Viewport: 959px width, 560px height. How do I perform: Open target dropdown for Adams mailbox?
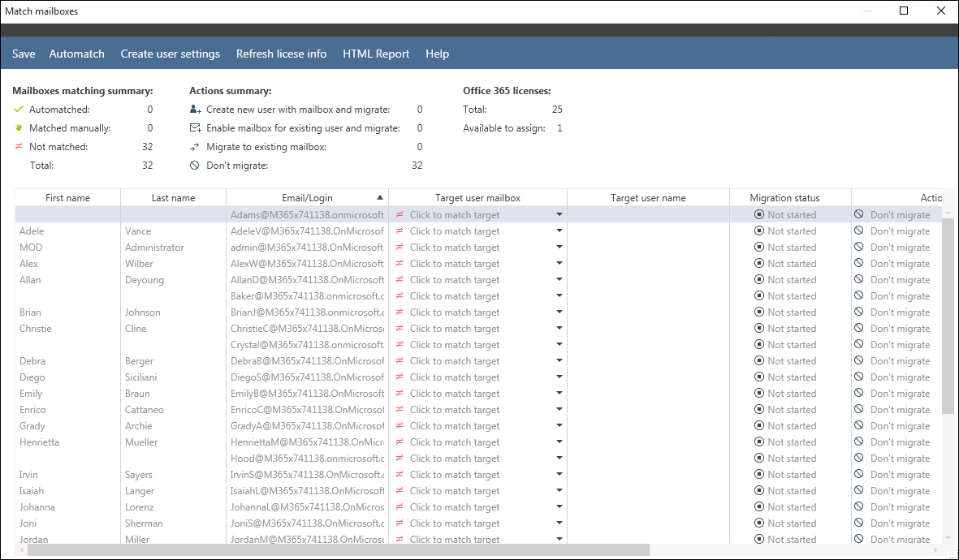coord(559,214)
